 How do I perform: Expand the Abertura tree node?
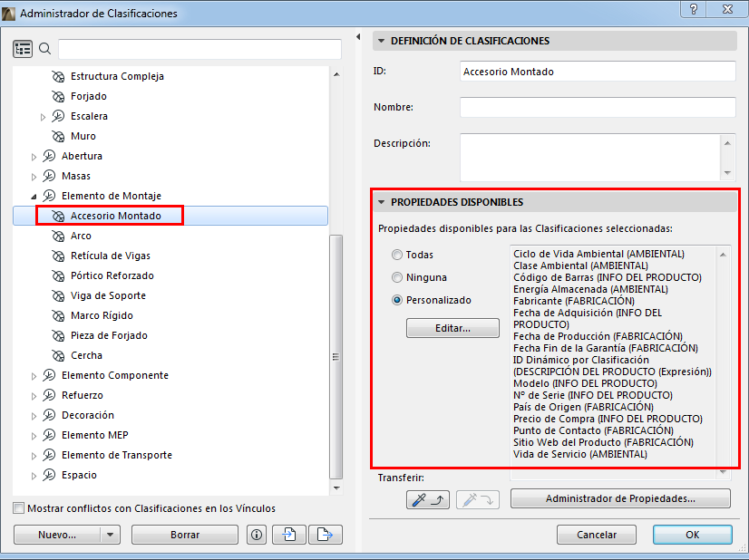[34, 157]
